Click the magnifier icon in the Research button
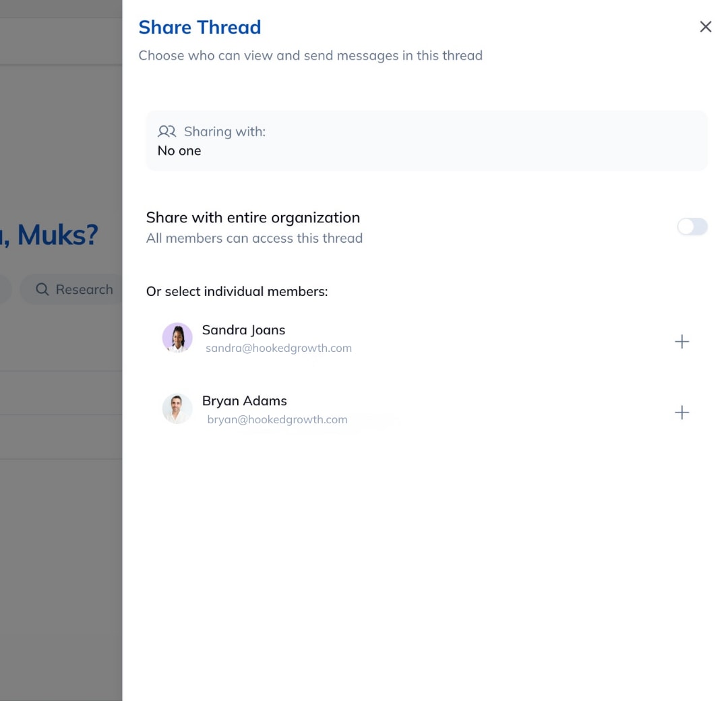The image size is (728, 701). pyautogui.click(x=42, y=289)
